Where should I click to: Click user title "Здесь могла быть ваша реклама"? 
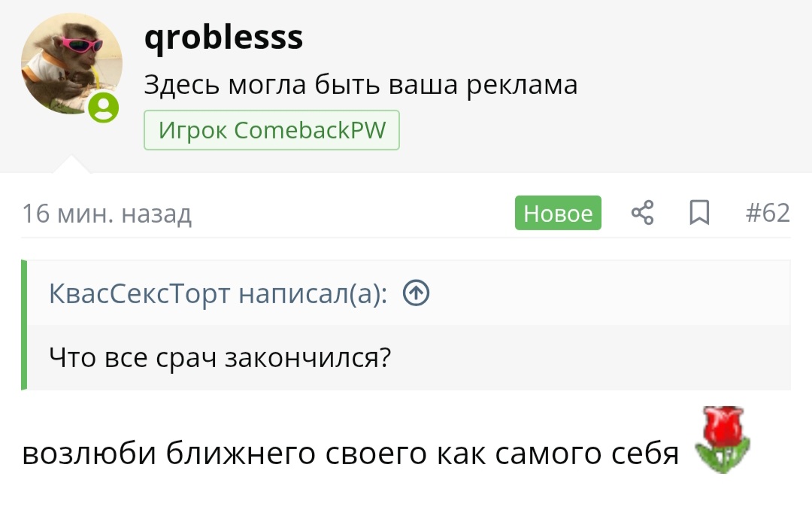point(361,85)
